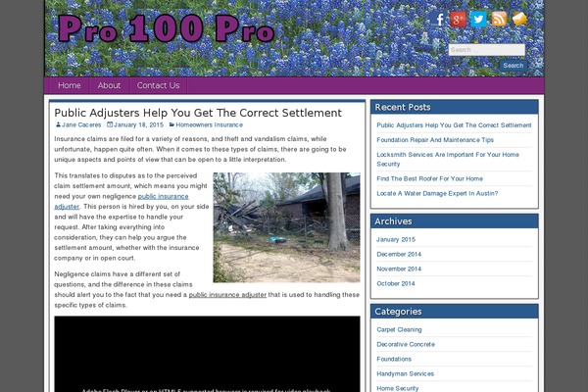Open the About menu item
Viewport: 588px width, 392px height.
pos(109,85)
